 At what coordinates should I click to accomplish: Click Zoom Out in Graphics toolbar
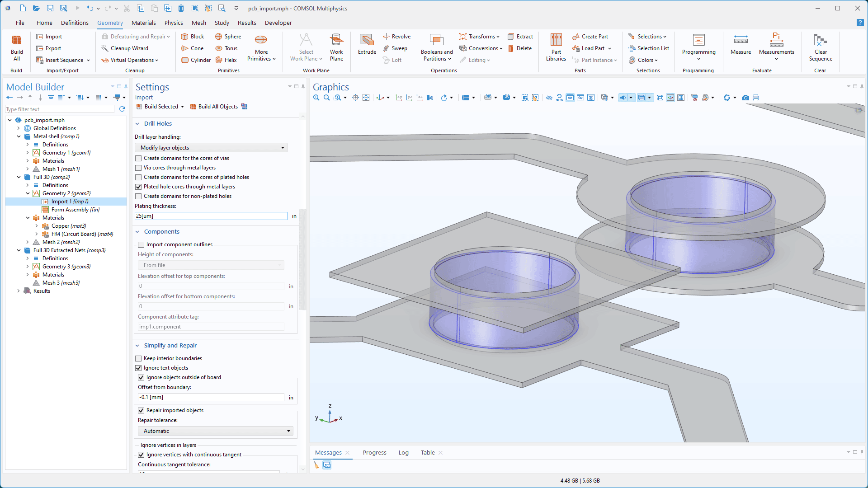pos(327,98)
